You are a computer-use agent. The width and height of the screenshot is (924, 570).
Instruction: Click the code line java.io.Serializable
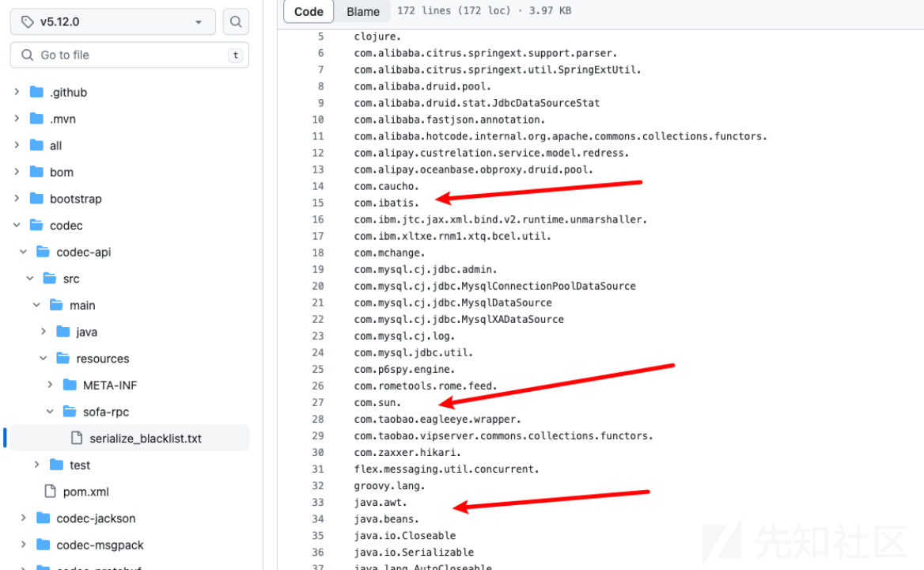(x=414, y=553)
